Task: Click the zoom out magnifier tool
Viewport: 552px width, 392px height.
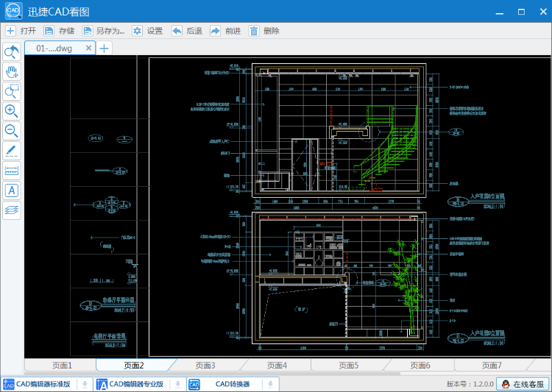Action: click(12, 131)
